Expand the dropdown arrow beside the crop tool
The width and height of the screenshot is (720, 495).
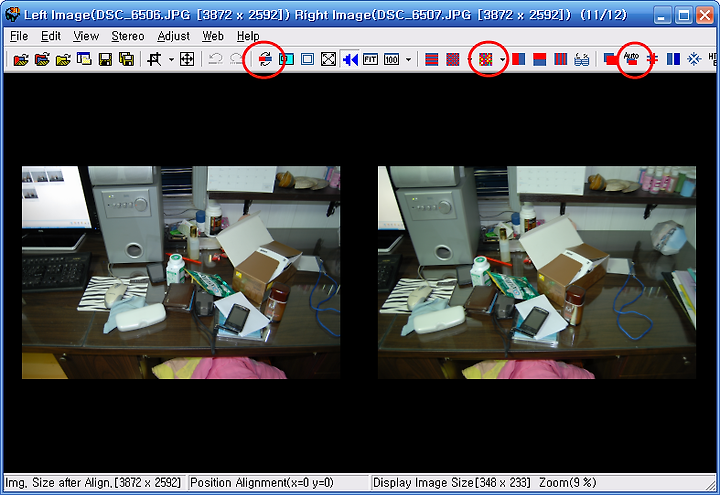coord(171,59)
